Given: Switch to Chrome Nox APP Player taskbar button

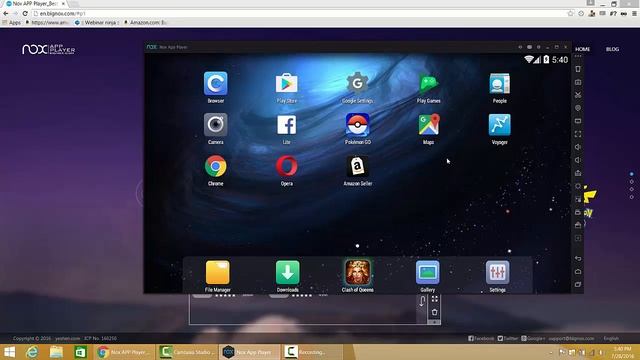Looking at the screenshot, I should coord(124,352).
